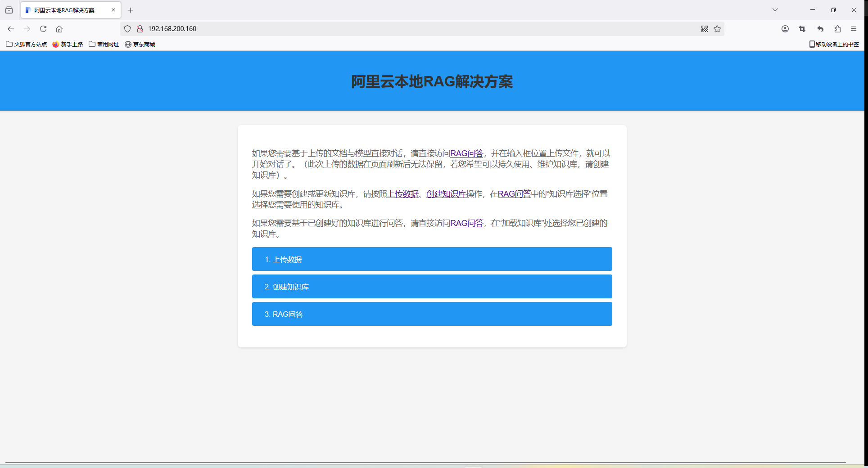The height and width of the screenshot is (468, 868).
Task: Open the Firefox account menu
Action: 785,29
